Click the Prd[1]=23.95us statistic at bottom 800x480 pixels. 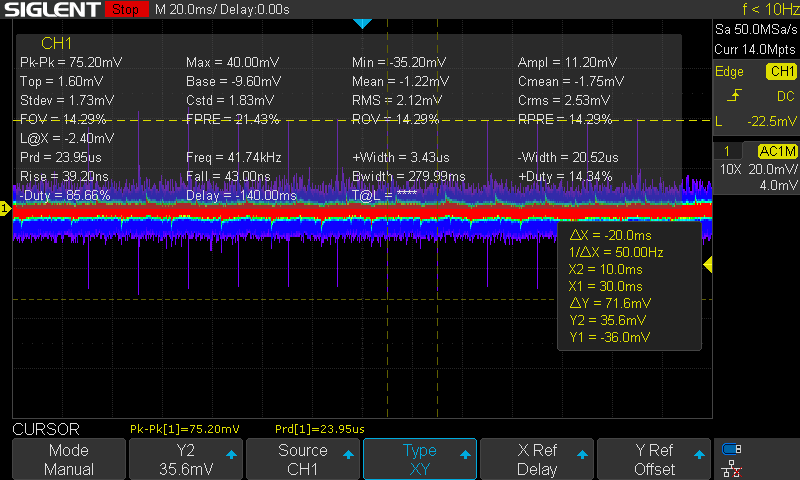pyautogui.click(x=320, y=429)
